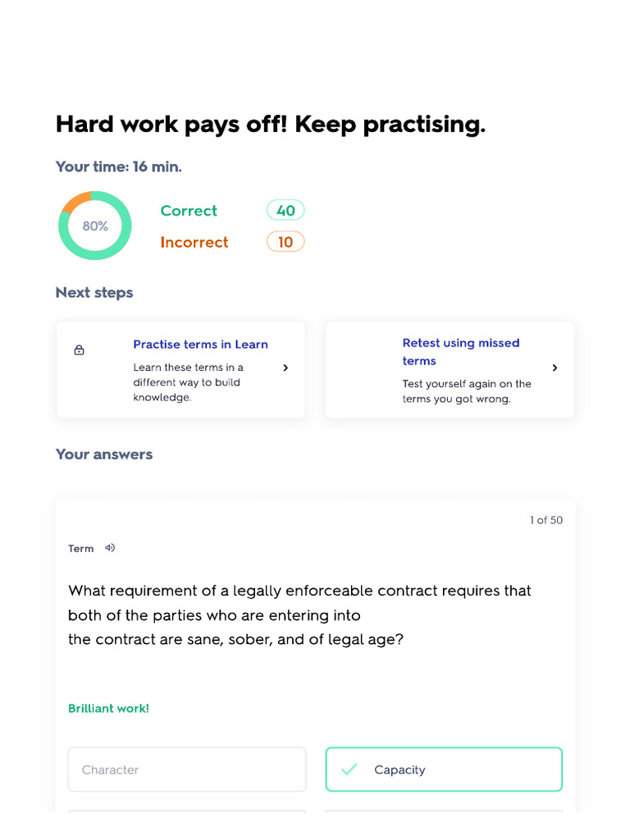
Task: Click the Your time: 16 min. text
Action: pyautogui.click(x=119, y=167)
